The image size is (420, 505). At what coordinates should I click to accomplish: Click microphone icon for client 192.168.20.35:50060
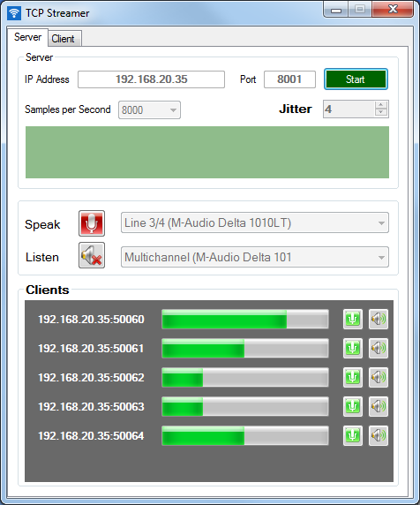pyautogui.click(x=353, y=320)
